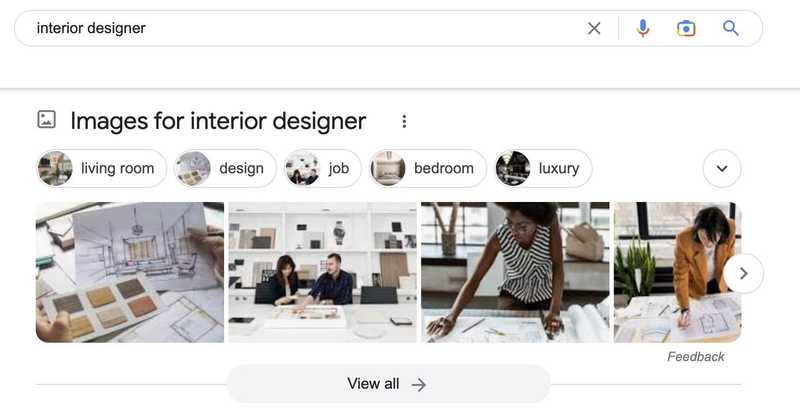Image resolution: width=800 pixels, height=417 pixels.
Task: Open the Feedback link
Action: pos(696,357)
